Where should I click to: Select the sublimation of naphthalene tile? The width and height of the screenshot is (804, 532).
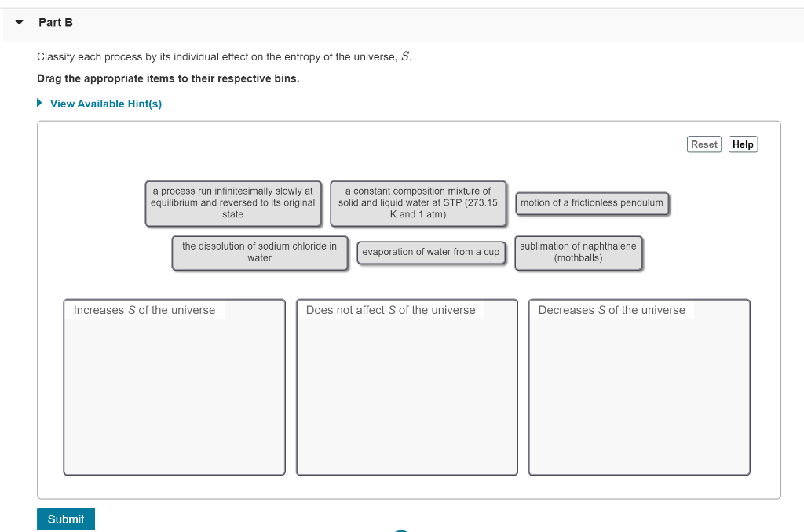point(578,252)
